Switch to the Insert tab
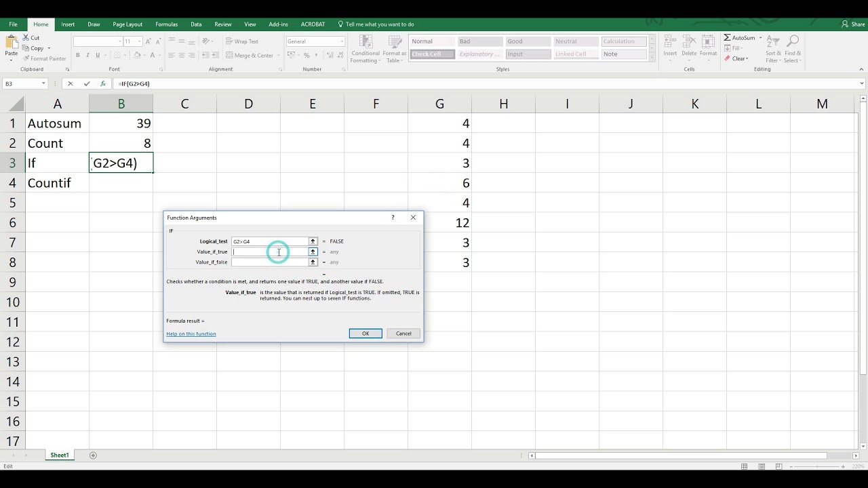Image resolution: width=868 pixels, height=488 pixels. click(68, 24)
